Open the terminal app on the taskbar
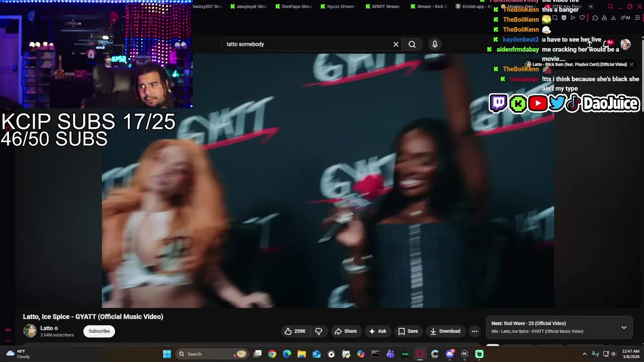644x362 pixels. 375,354
